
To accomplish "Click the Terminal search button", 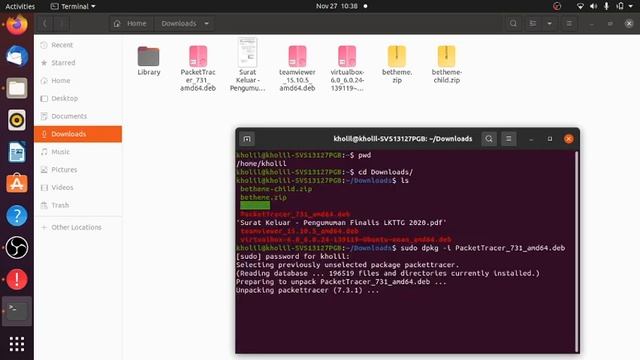I will coord(489,139).
